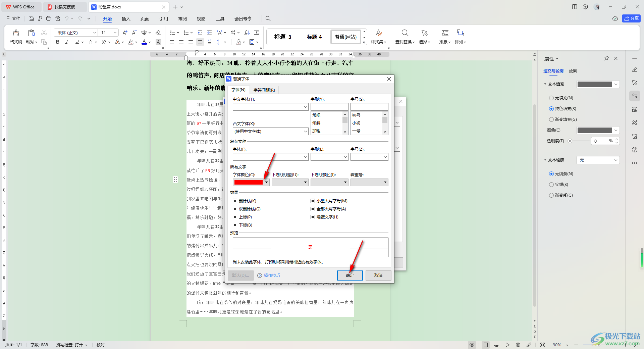644x349 pixels.
Task: Toggle the 下标(B) subscript checkbox
Action: click(x=235, y=225)
